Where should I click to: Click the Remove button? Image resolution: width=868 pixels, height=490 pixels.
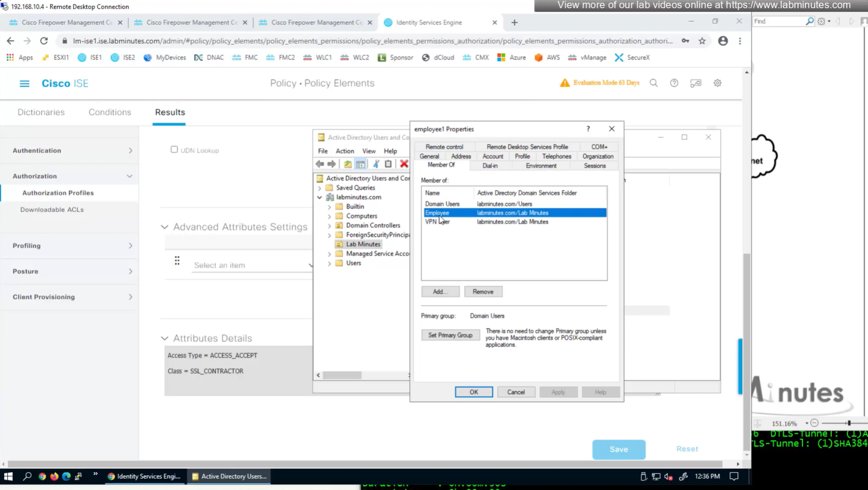(x=483, y=292)
